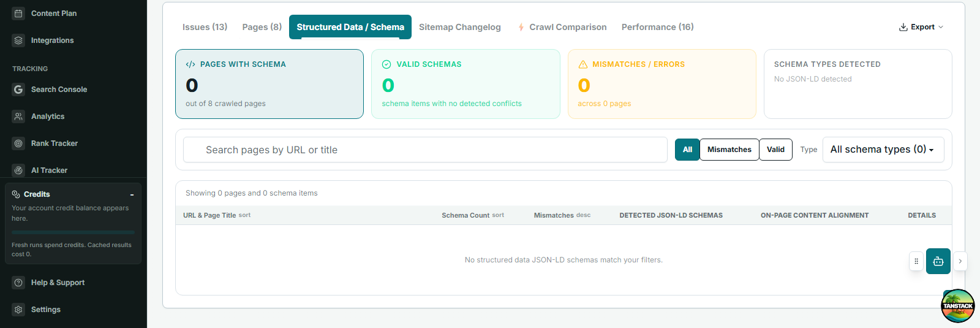Select the Pages With Schema card
The image size is (980, 328).
pos(269,84)
